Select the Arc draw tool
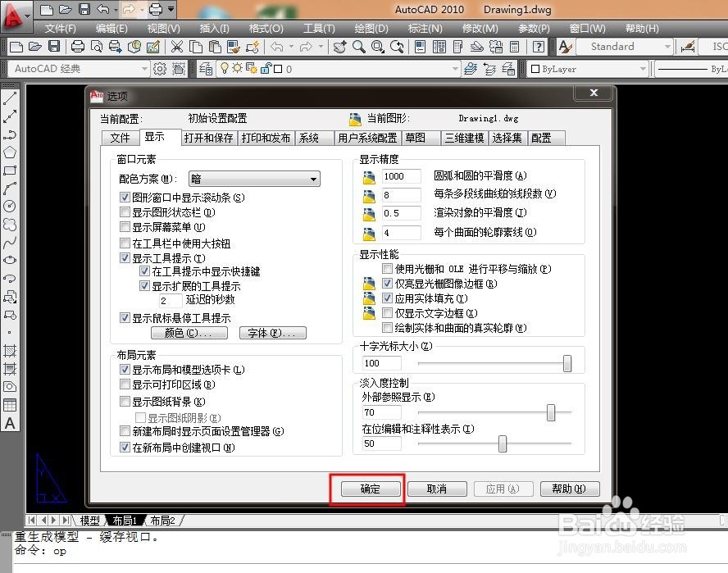 10,188
